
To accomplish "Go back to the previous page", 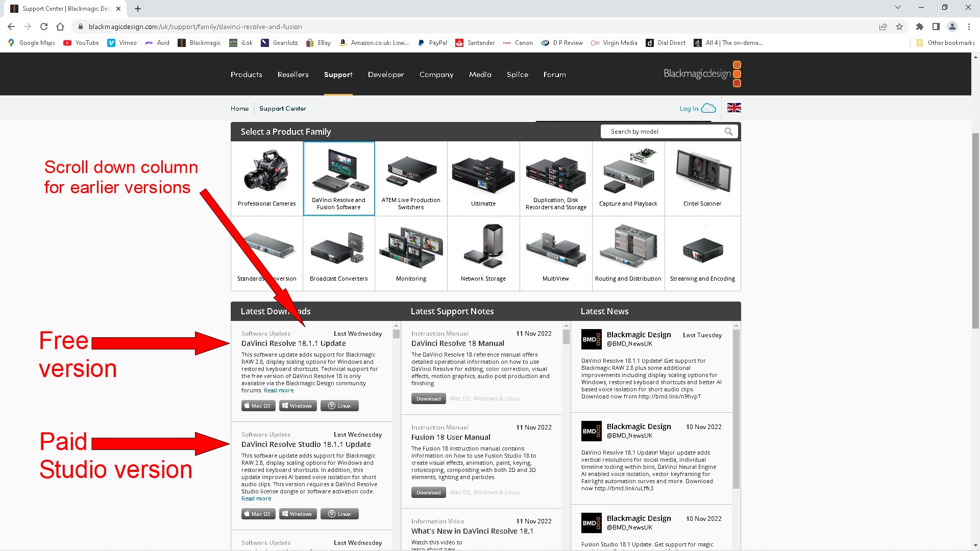I will [x=11, y=27].
